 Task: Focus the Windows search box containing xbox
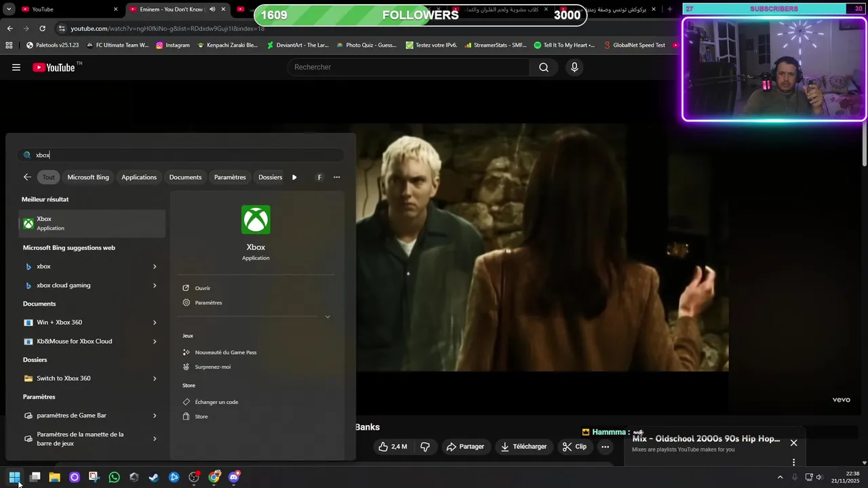(180, 155)
